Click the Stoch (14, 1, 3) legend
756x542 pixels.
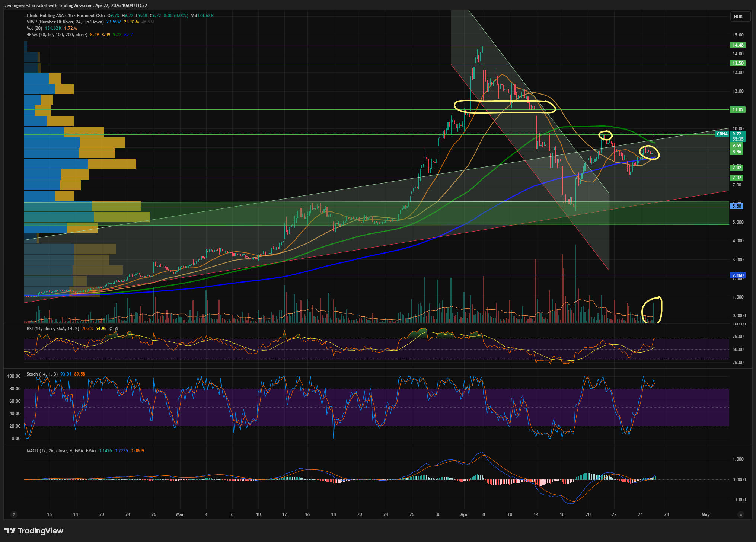point(42,374)
